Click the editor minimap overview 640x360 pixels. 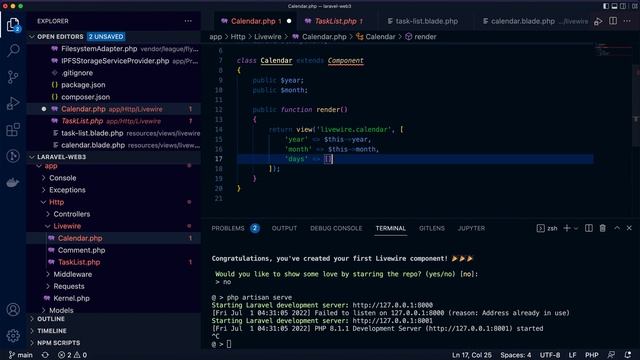612,50
